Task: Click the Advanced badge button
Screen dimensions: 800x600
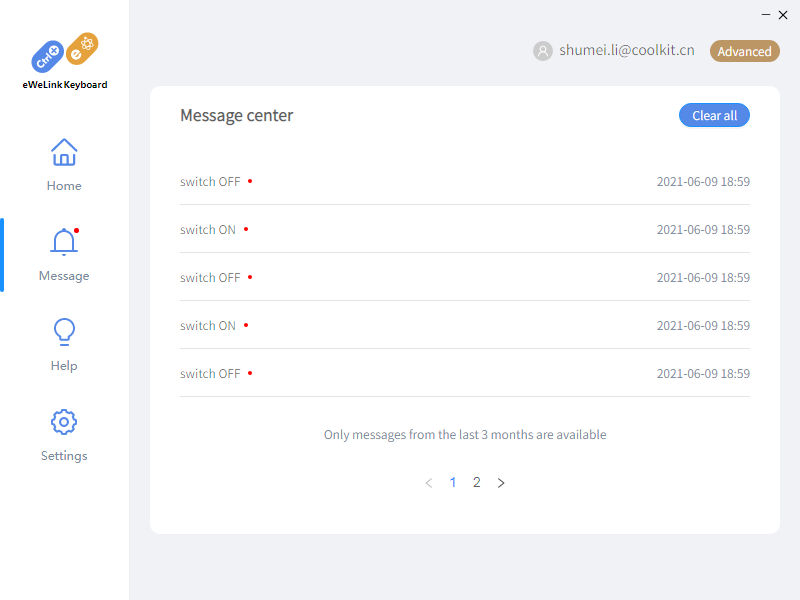Action: (x=744, y=51)
